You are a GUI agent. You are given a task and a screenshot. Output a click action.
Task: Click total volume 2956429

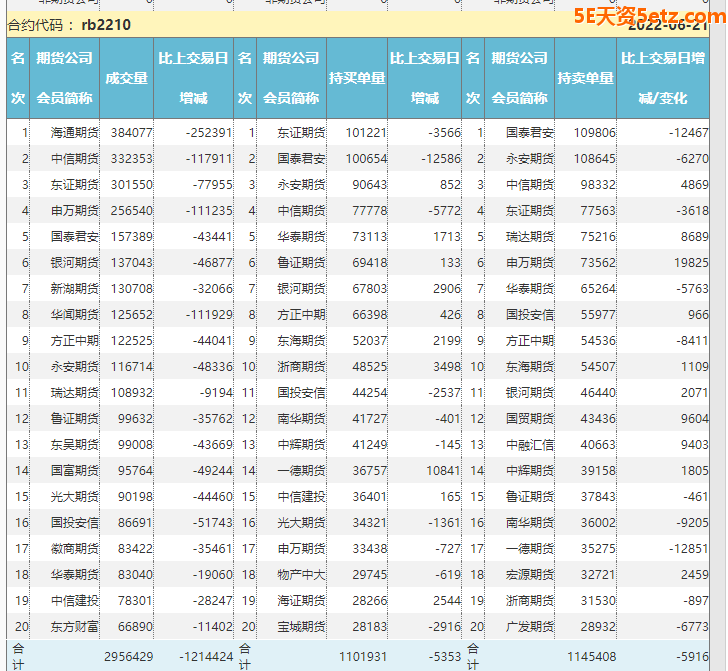click(129, 657)
